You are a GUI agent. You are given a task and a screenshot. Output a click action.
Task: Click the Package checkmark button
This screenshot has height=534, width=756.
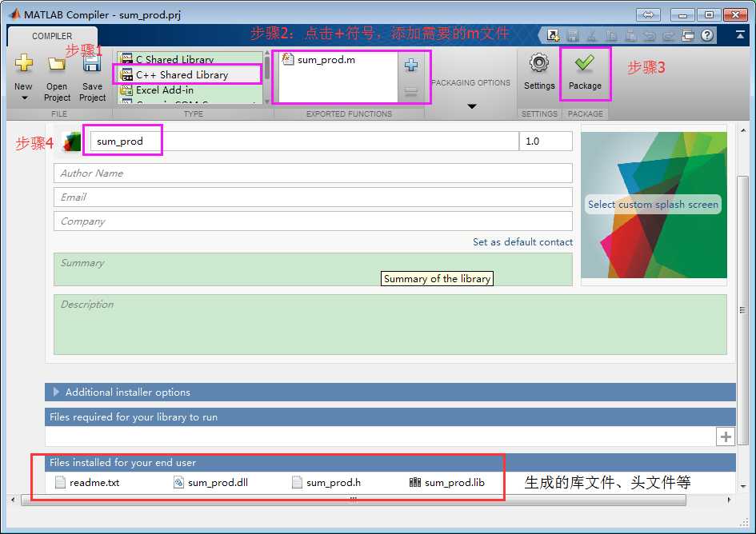(585, 72)
